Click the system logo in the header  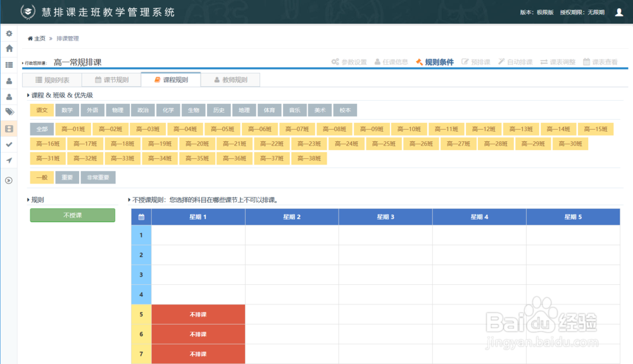pos(27,11)
